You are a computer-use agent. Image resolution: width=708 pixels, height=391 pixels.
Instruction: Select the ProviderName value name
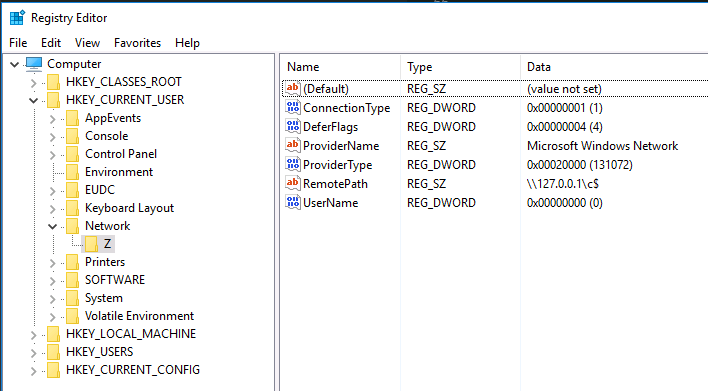(x=341, y=146)
